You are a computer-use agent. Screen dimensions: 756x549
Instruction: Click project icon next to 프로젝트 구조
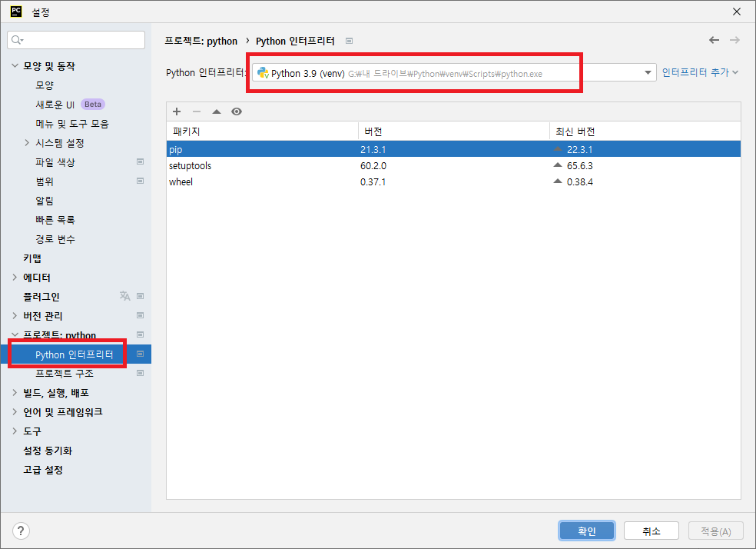point(141,373)
